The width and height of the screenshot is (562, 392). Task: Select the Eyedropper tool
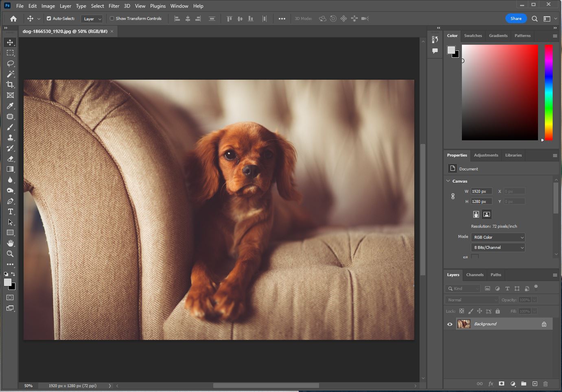click(x=10, y=106)
